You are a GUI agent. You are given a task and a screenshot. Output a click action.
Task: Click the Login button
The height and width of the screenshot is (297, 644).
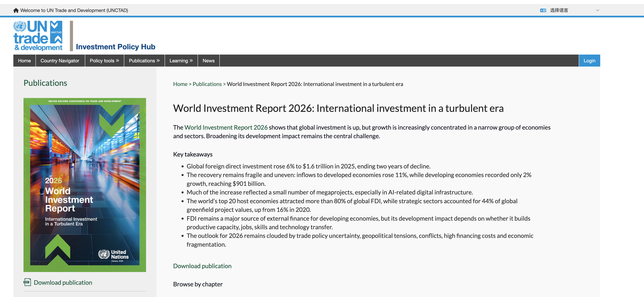[589, 61]
